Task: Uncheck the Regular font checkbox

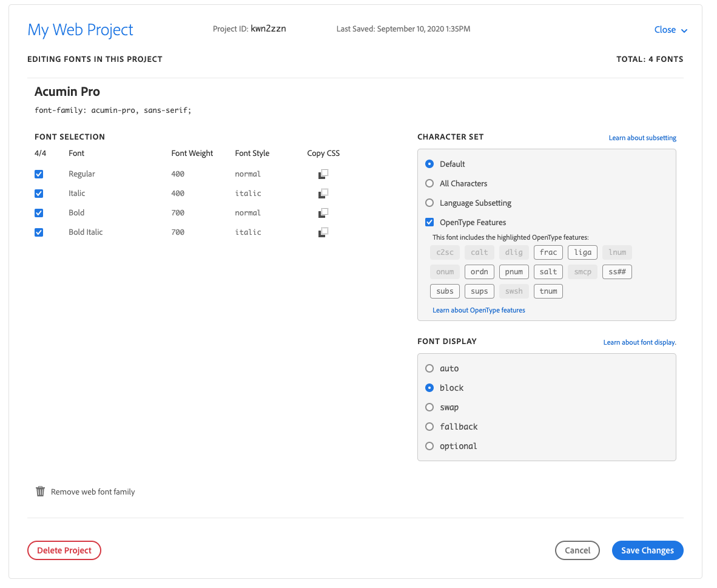Action: [x=39, y=174]
